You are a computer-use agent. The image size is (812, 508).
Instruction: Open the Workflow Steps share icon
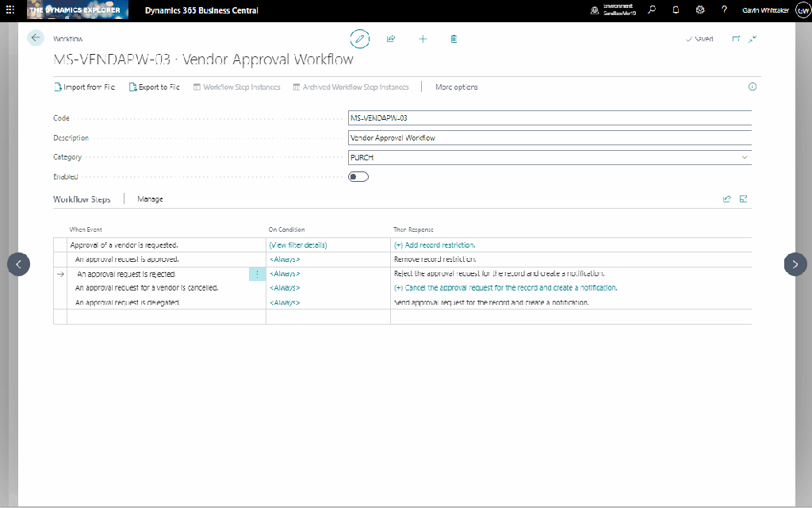pyautogui.click(x=726, y=198)
